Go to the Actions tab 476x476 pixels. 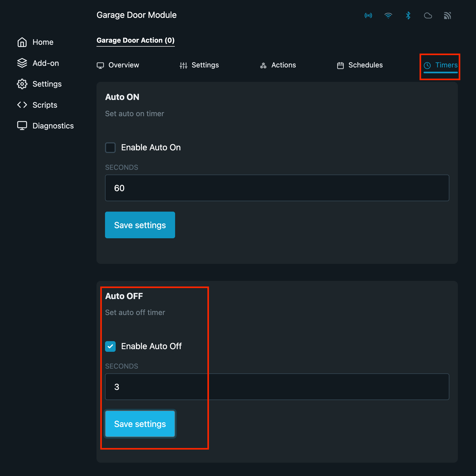(x=278, y=65)
